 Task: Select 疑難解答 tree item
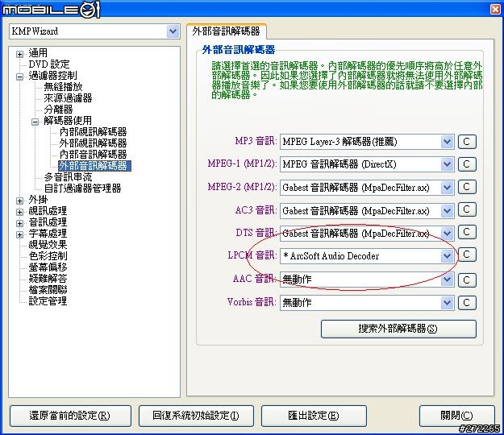pos(48,279)
